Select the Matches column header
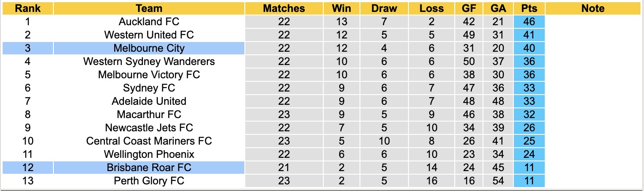644x191 pixels. pyautogui.click(x=284, y=8)
